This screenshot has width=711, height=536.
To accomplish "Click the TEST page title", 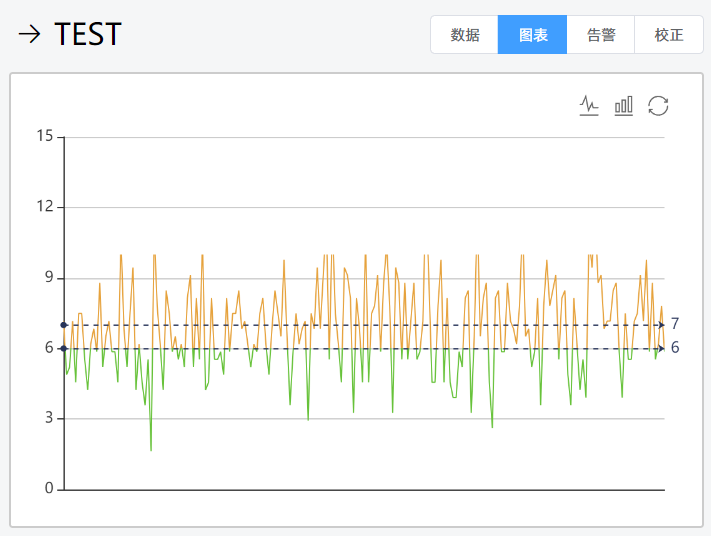I will pyautogui.click(x=88, y=35).
